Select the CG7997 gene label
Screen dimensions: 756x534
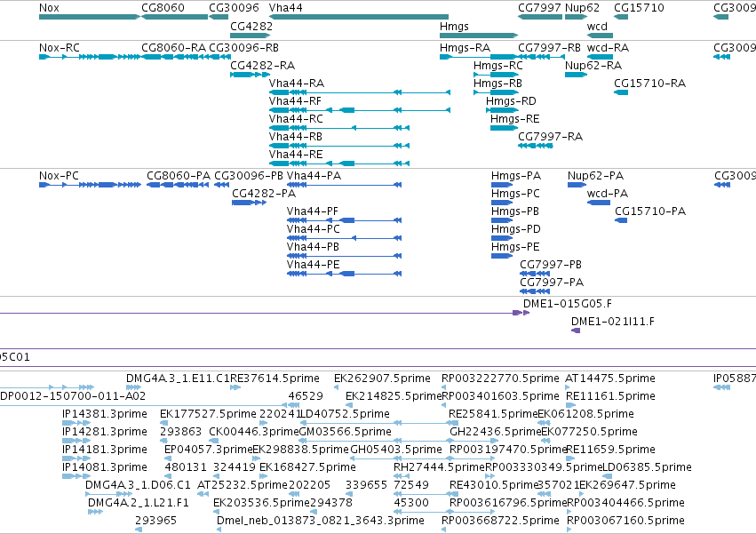[539, 8]
